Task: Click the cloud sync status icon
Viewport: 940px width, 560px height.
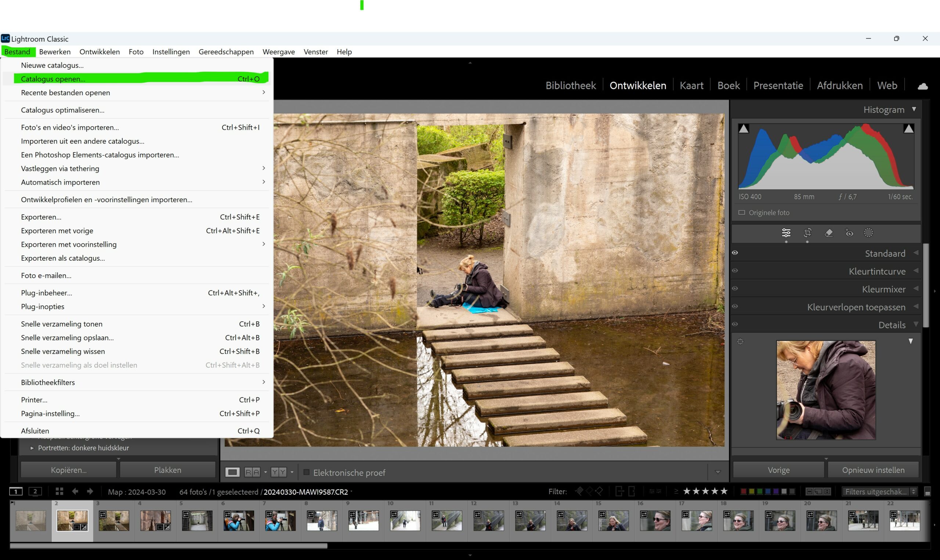Action: (x=923, y=86)
